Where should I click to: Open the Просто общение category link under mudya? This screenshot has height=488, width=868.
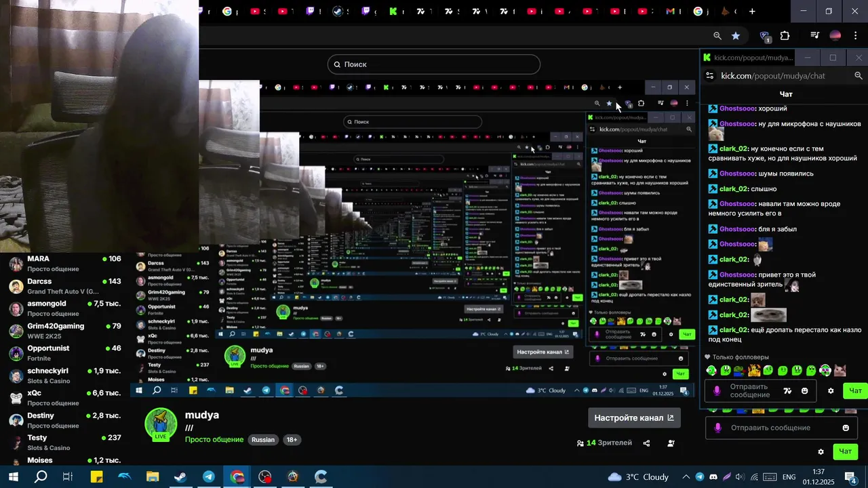[214, 440]
